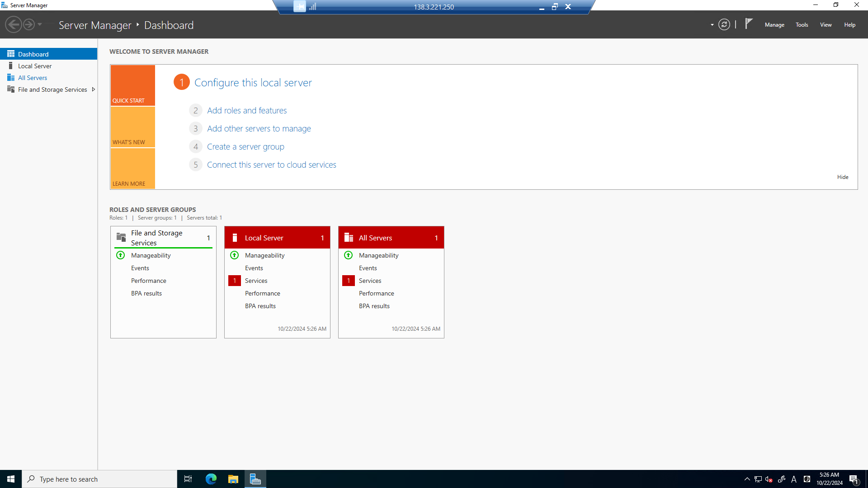Open Services under Local Server tile
Viewport: 868px width, 488px height.
tap(256, 280)
